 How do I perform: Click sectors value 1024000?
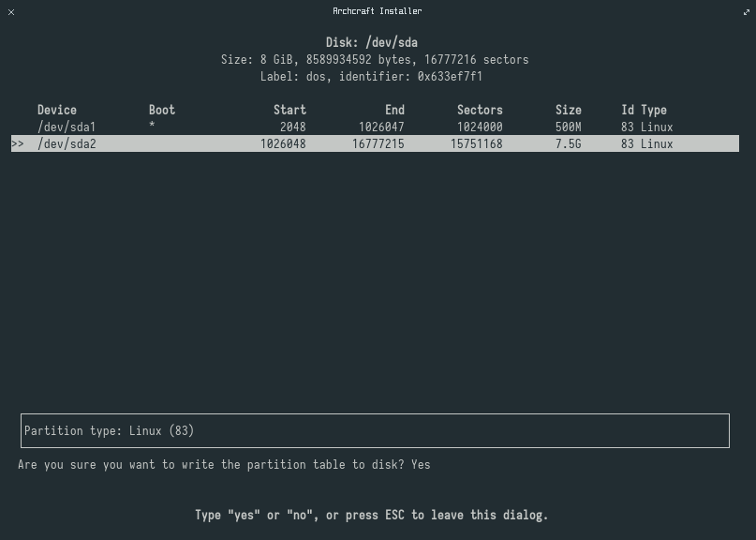tap(480, 127)
